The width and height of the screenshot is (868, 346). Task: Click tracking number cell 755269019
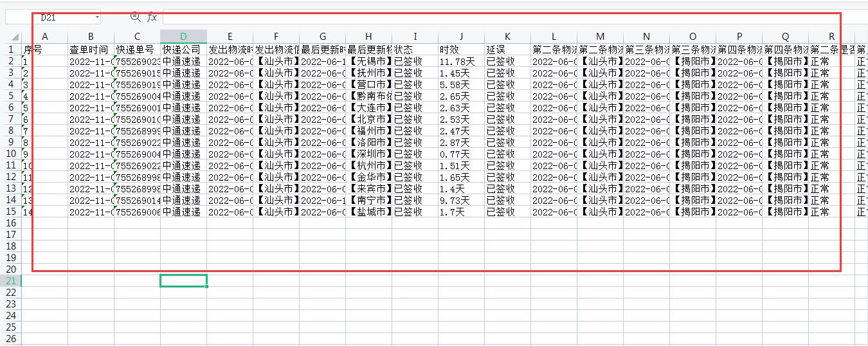[x=137, y=84]
